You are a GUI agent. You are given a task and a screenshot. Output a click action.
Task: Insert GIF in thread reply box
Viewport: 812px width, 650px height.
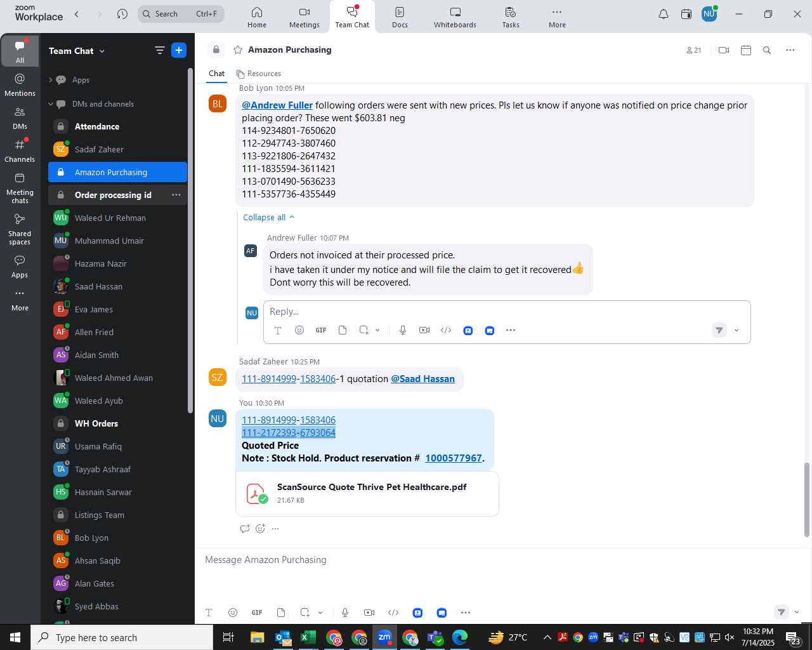(321, 330)
